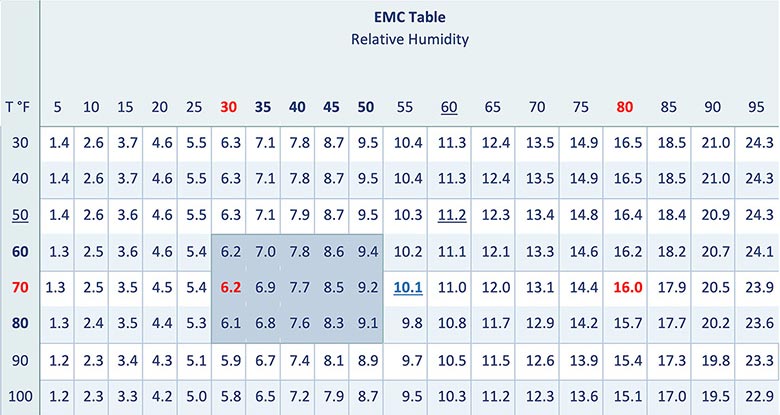Viewport: 780px width, 415px height.
Task: Click the "EMC Table" title
Action: pos(410,19)
